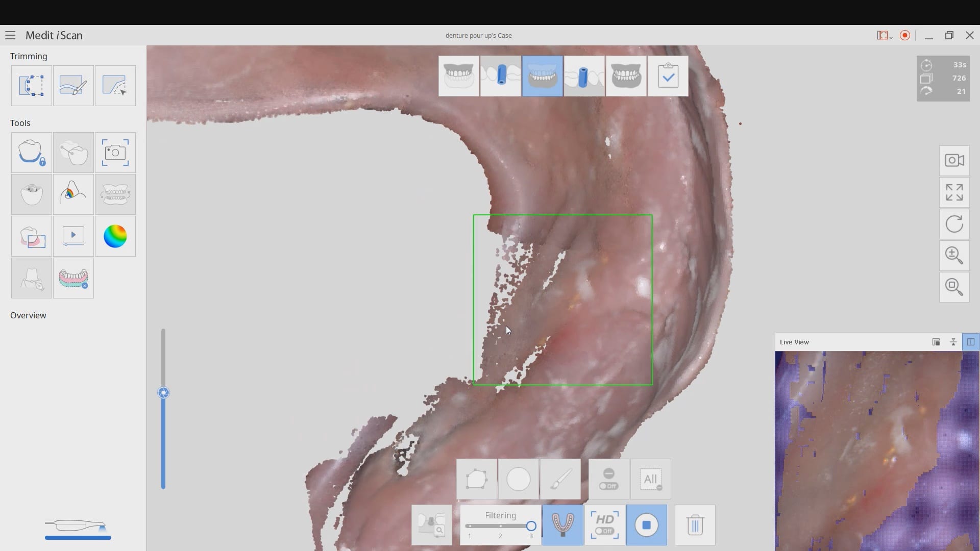Select the polyline trimming tool
Image resolution: width=980 pixels, height=551 pixels.
tap(115, 86)
